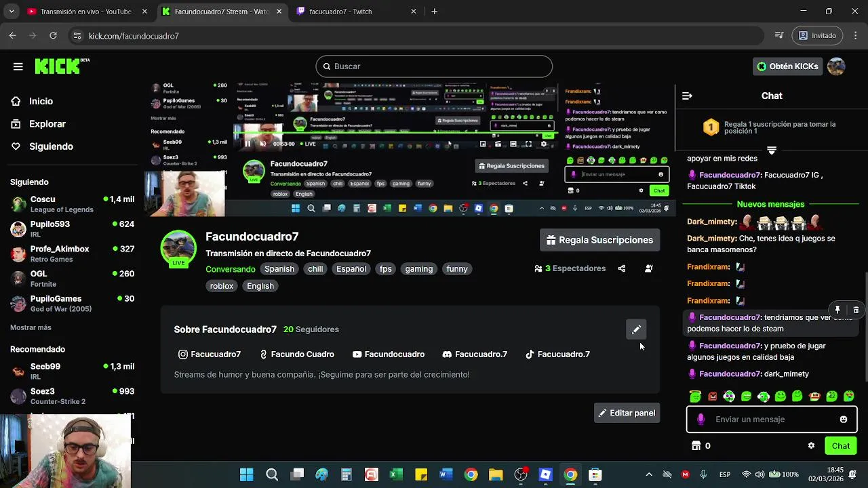Insert the angry red emote

[712, 396]
